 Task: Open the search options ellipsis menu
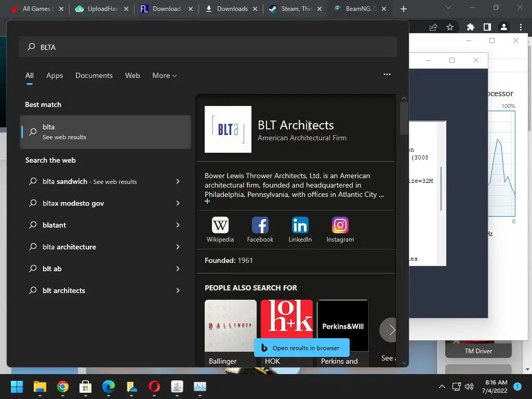click(387, 74)
